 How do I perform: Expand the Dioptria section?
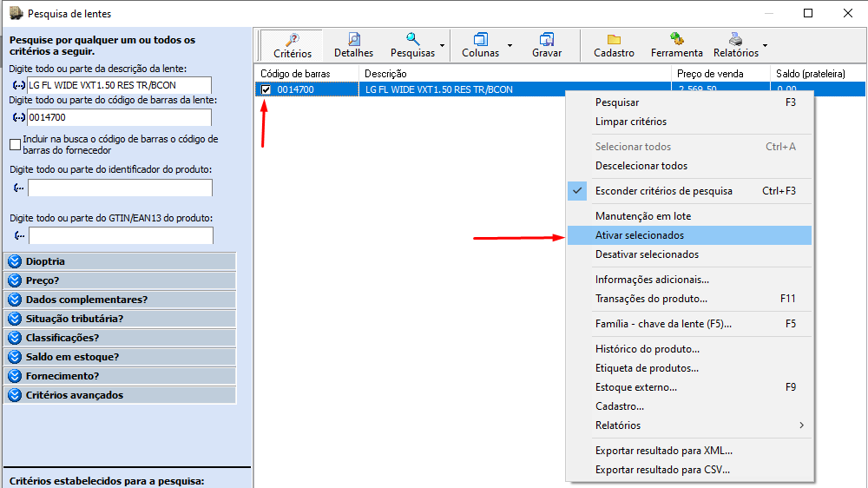[x=15, y=261]
